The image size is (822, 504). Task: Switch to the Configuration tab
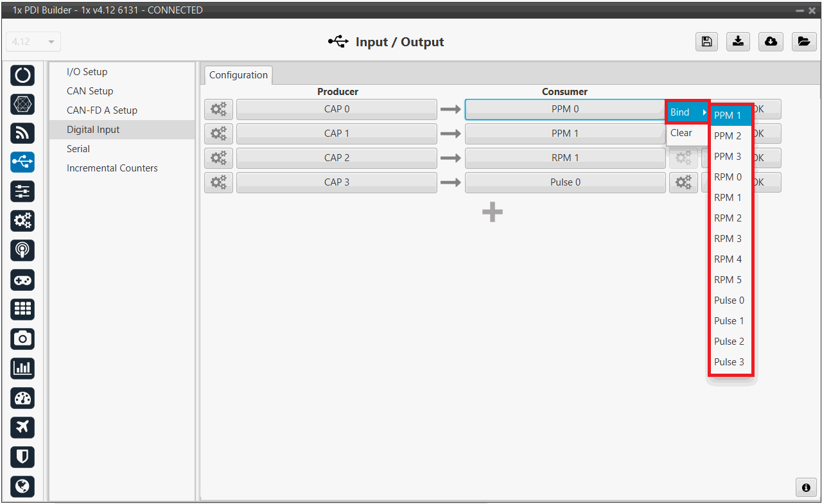[x=238, y=75]
